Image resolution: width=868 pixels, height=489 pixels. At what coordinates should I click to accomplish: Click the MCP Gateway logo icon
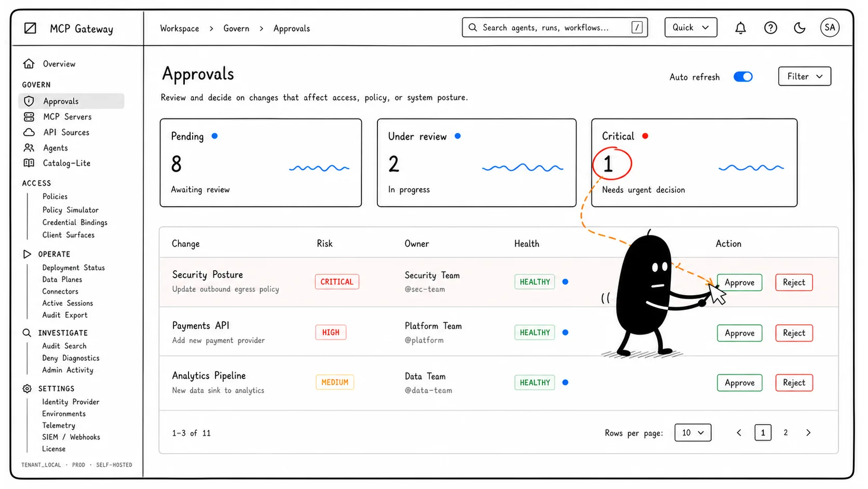coord(31,28)
